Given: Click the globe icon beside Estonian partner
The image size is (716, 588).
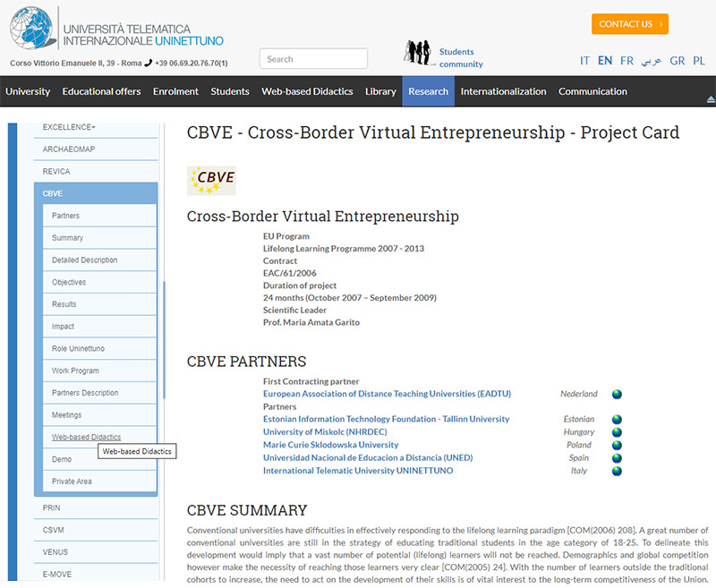Looking at the screenshot, I should click(x=617, y=420).
